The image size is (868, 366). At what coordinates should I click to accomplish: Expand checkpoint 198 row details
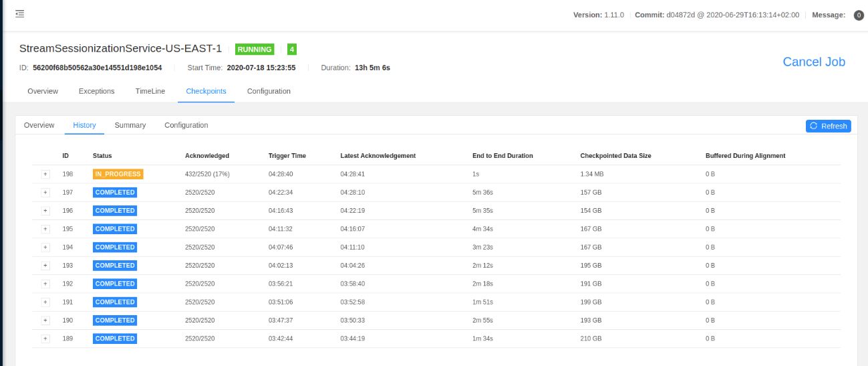tap(45, 174)
